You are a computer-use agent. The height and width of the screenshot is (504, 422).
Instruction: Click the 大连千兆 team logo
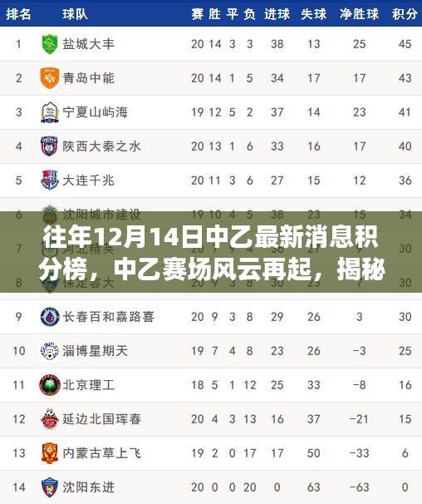coord(50,180)
